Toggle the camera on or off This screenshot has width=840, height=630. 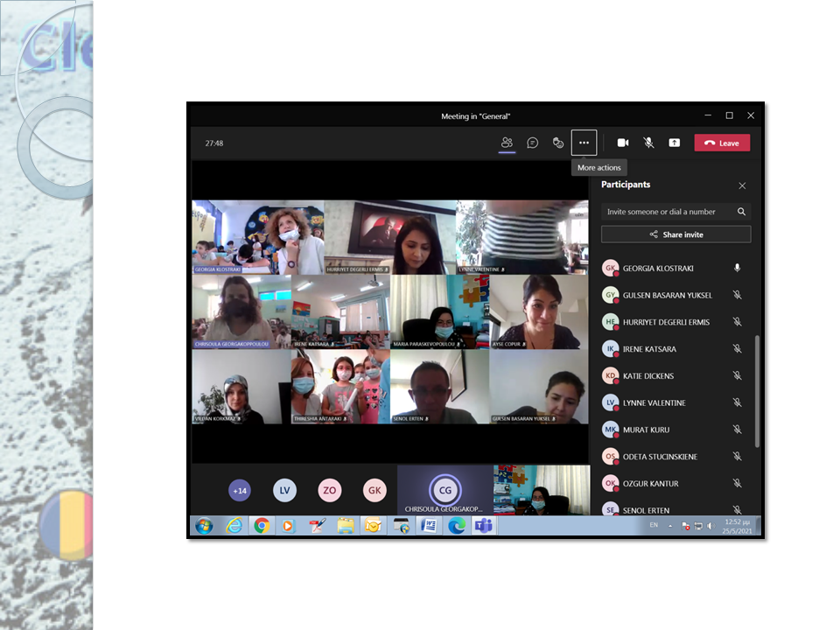tap(623, 143)
